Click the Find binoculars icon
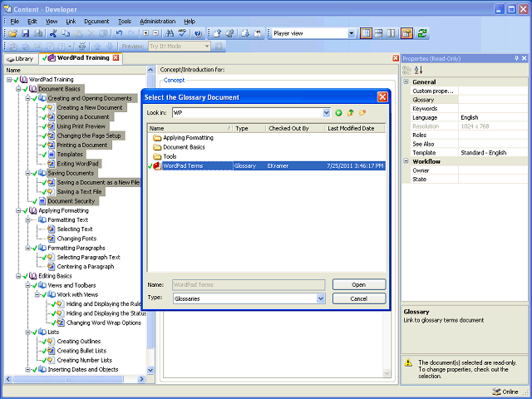The height and width of the screenshot is (399, 532). tap(170, 33)
